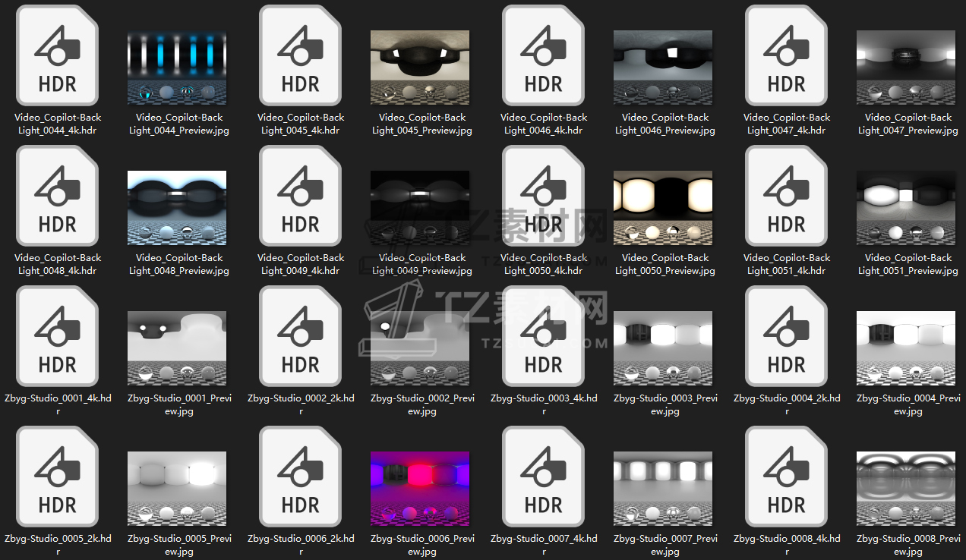Click BackLight_0044_Preview.jpg blue bars thumbnail
966x560 pixels.
[177, 68]
